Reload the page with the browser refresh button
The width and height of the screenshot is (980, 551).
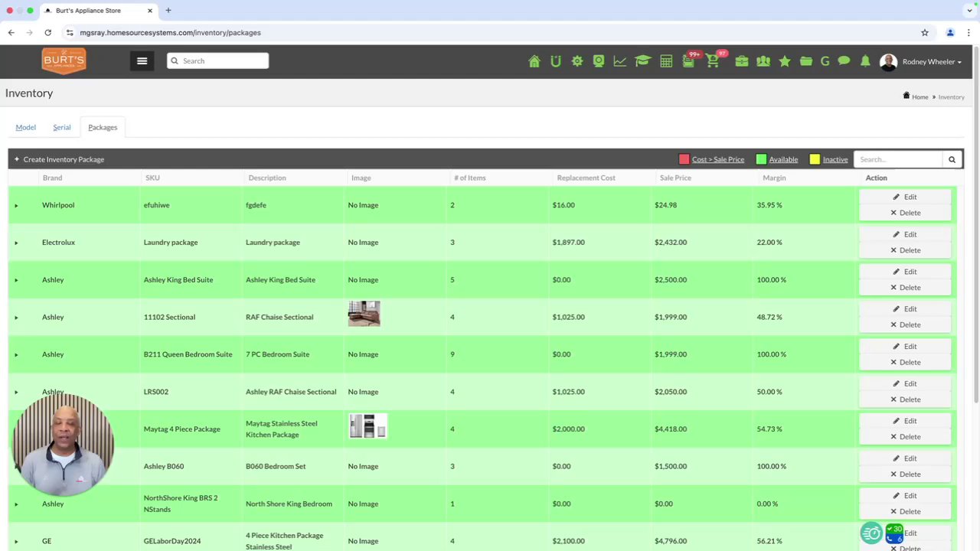tap(47, 33)
